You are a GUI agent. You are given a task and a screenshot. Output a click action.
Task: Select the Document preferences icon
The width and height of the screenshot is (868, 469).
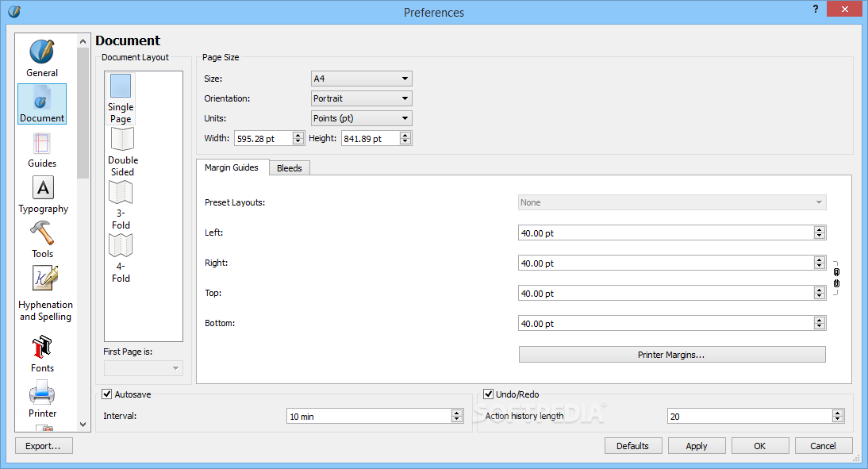tap(42, 103)
